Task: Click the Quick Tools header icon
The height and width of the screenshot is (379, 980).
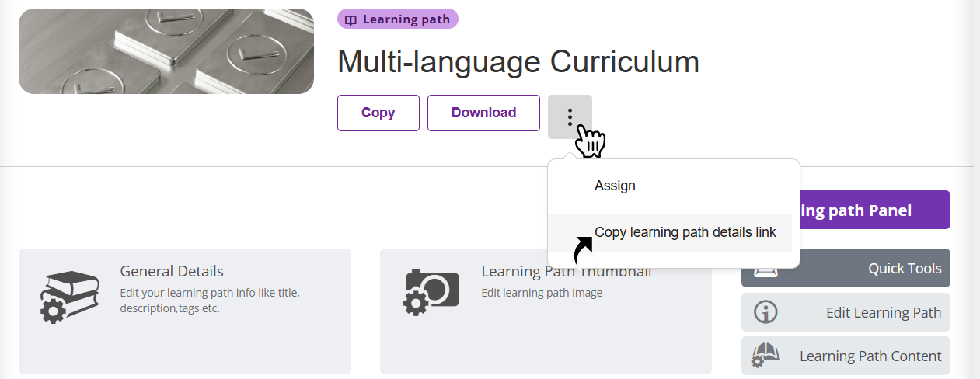Action: point(766,269)
